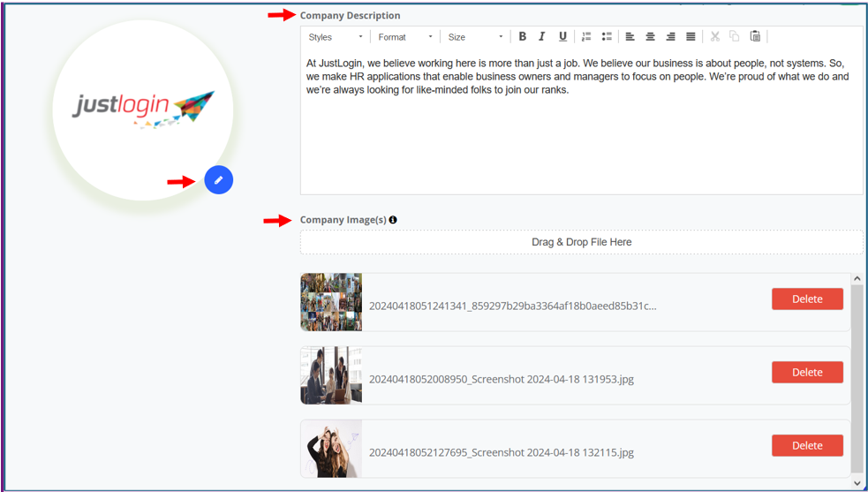Open the photo collage thumbnail
Image resolution: width=868 pixels, height=492 pixels.
coord(332,302)
